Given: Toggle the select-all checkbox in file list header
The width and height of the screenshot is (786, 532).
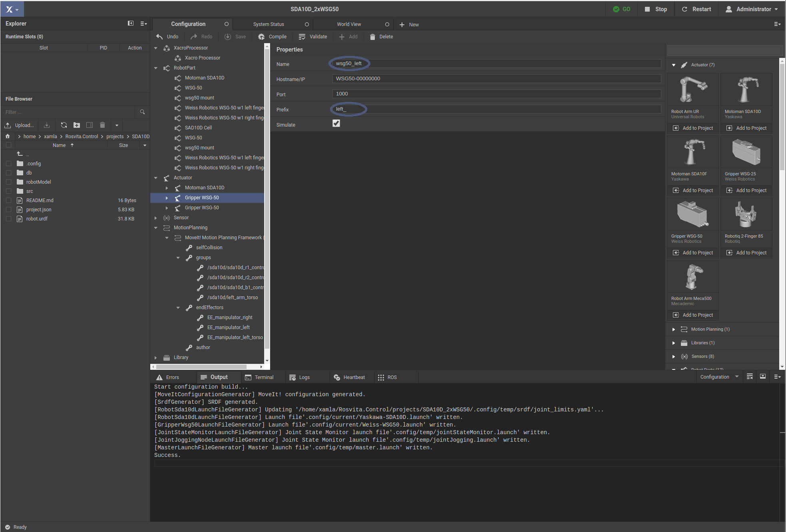Looking at the screenshot, I should click(x=8, y=145).
